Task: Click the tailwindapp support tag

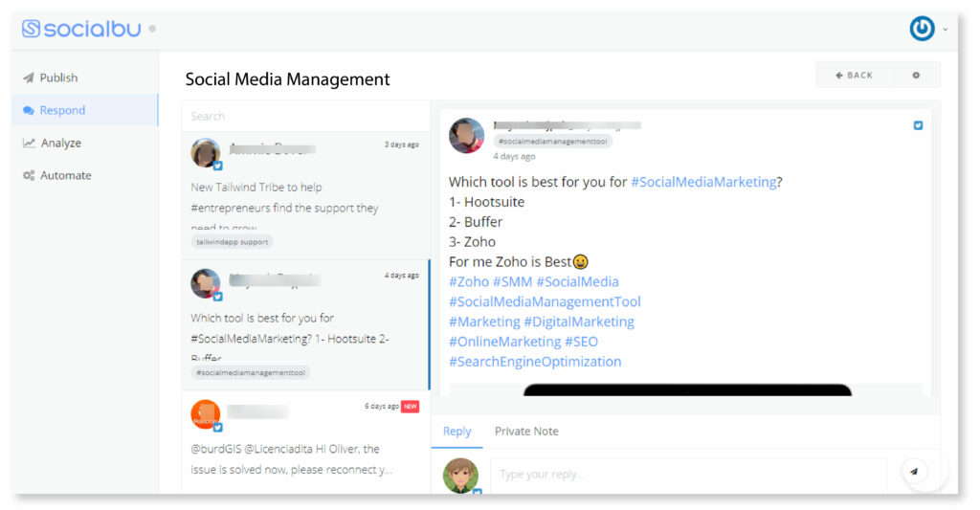Action: point(232,242)
